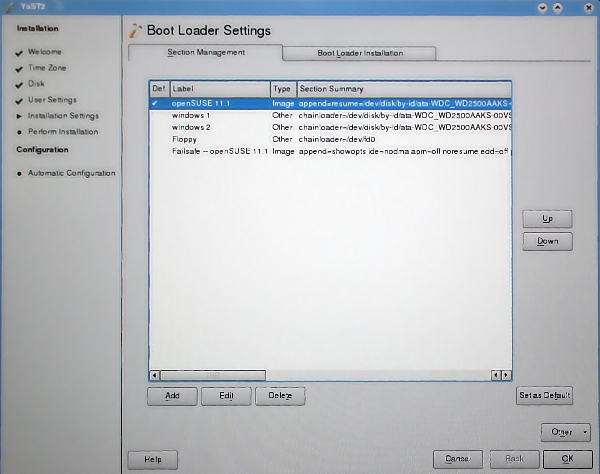Image resolution: width=600 pixels, height=474 pixels.
Task: Click the Type column header
Action: point(283,89)
